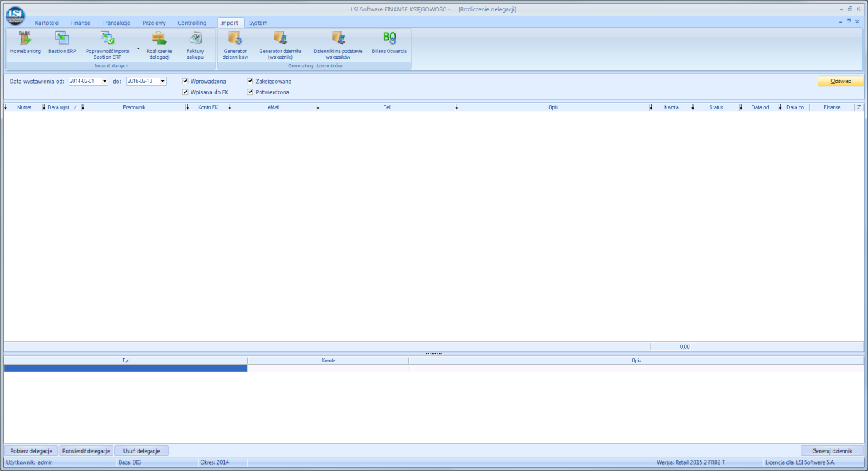Launch Generator dzienników

235,46
